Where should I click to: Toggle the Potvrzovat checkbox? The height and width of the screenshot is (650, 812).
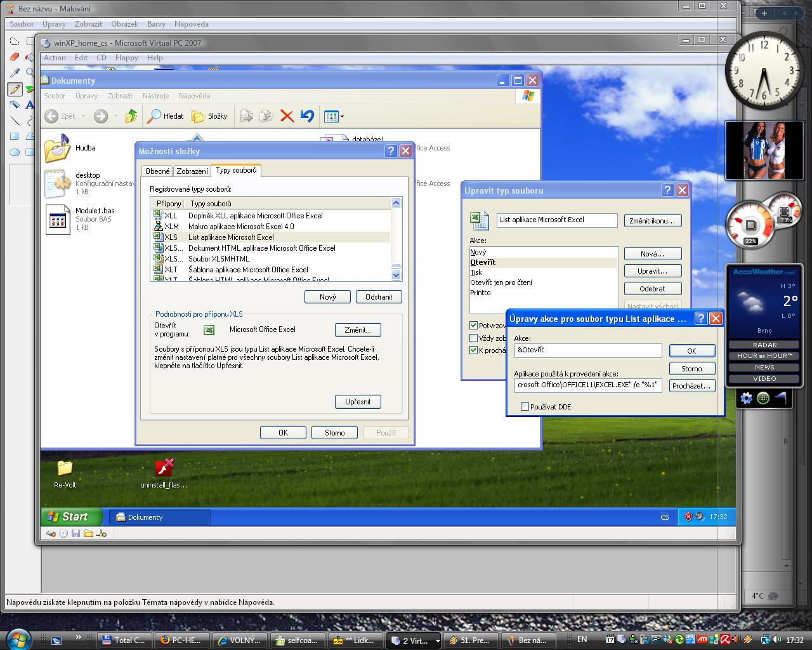[x=473, y=326]
